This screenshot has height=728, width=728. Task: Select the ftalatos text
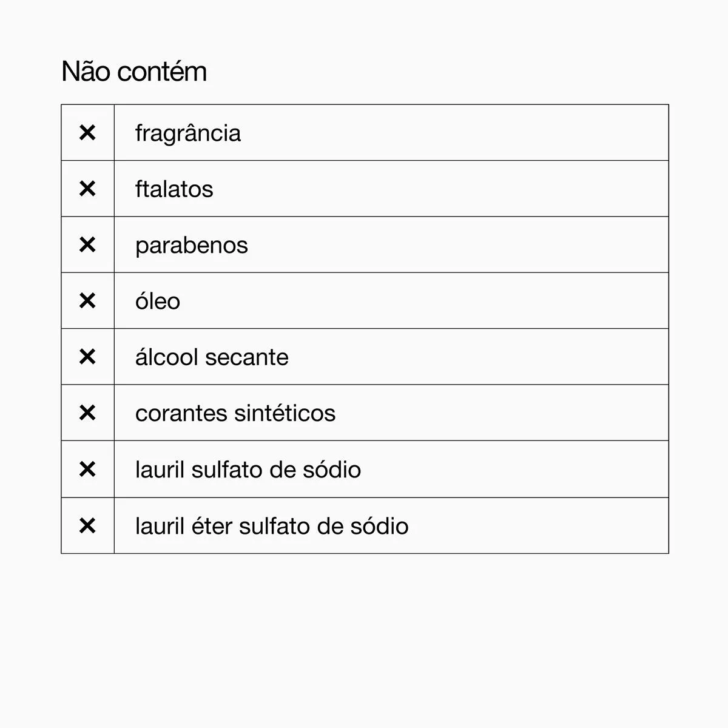click(174, 189)
